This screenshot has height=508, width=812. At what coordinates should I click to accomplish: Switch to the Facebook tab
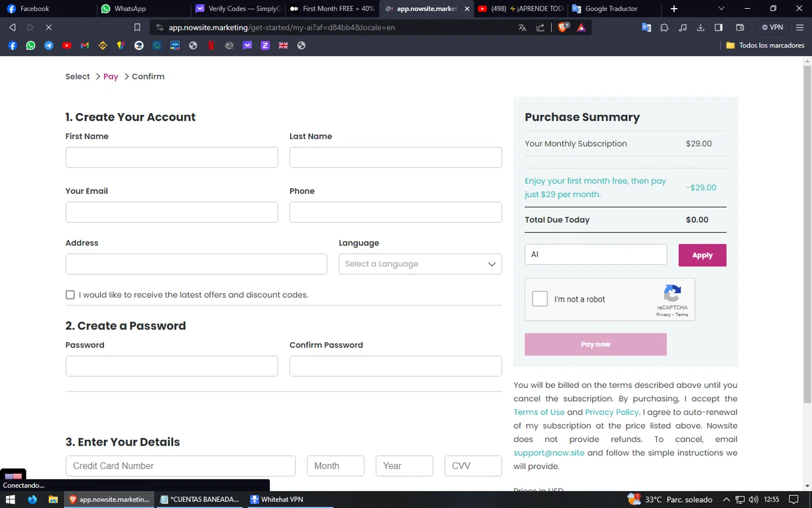48,9
